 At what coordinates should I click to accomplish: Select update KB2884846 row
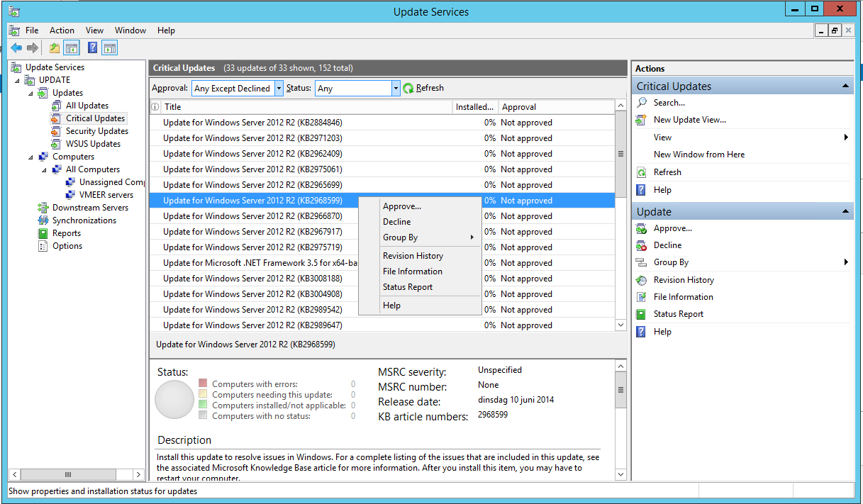click(x=382, y=123)
